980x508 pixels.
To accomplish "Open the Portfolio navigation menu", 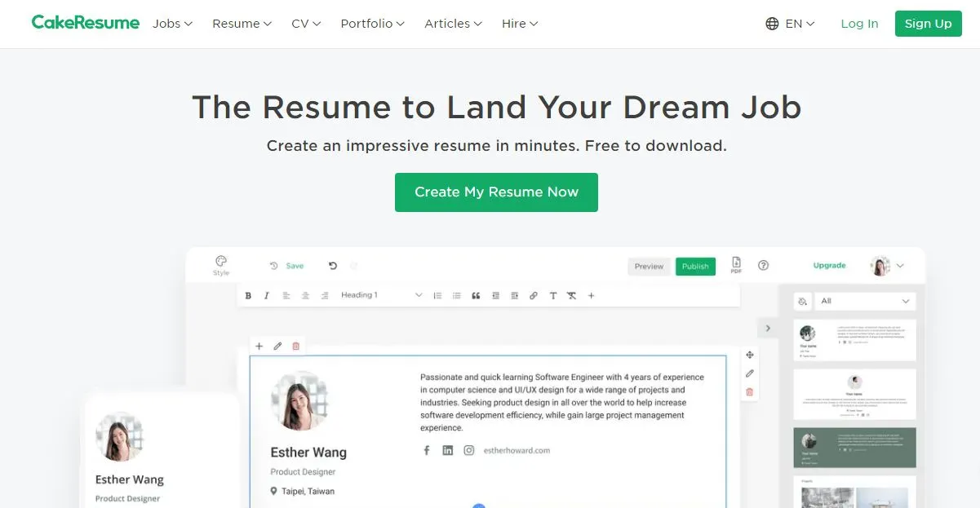I will click(372, 24).
